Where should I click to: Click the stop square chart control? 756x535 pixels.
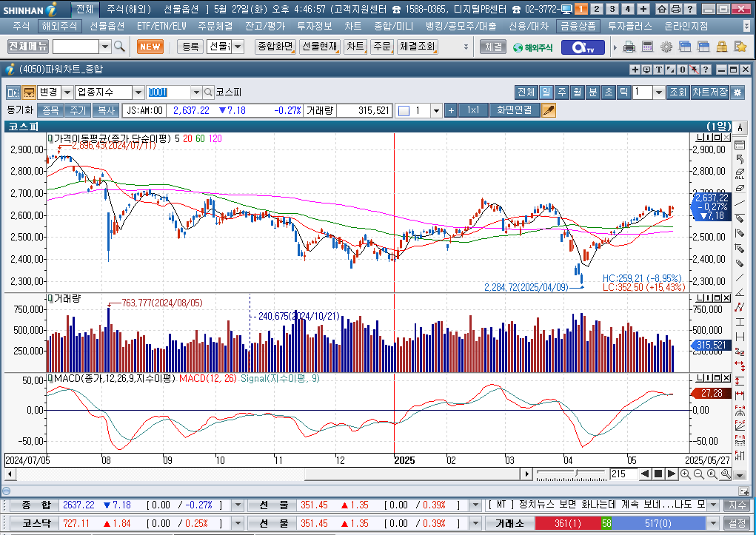pos(658,474)
